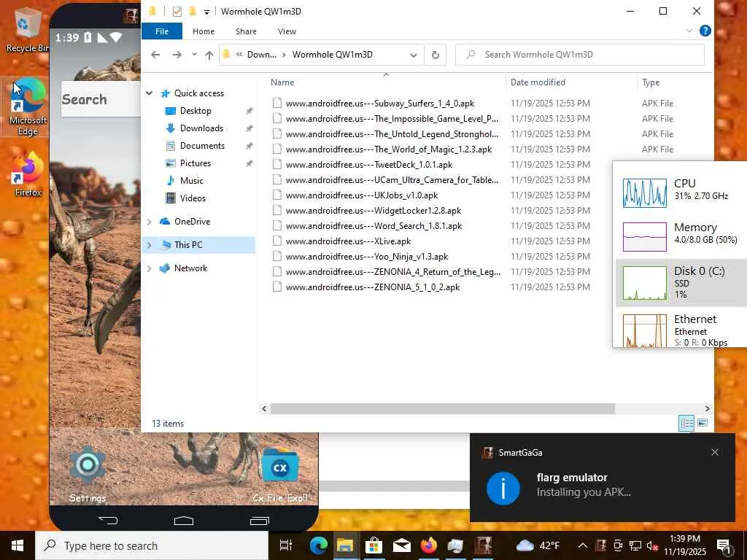Go up one folder level
Screen dimensions: 747x560
(x=209, y=55)
